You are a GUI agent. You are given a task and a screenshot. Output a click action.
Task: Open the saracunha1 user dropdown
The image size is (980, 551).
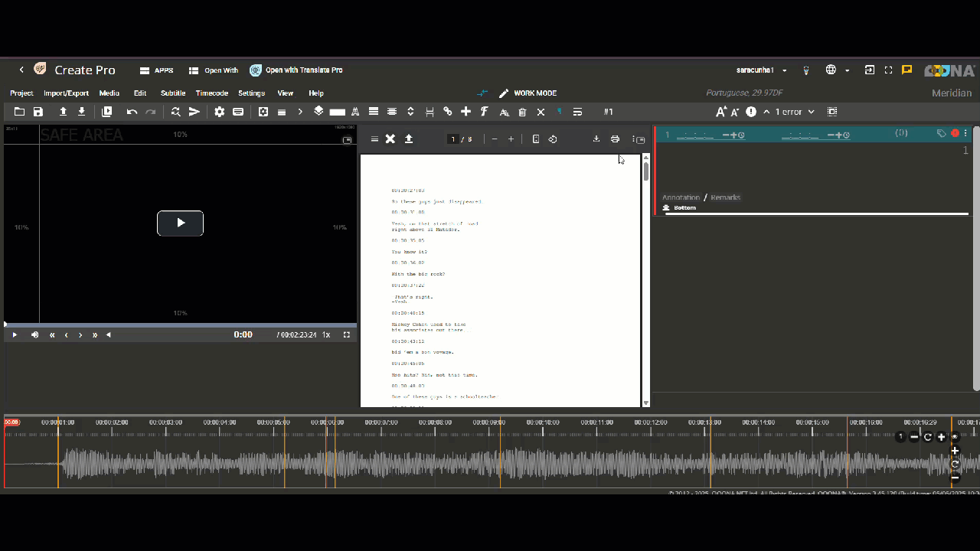tap(761, 70)
